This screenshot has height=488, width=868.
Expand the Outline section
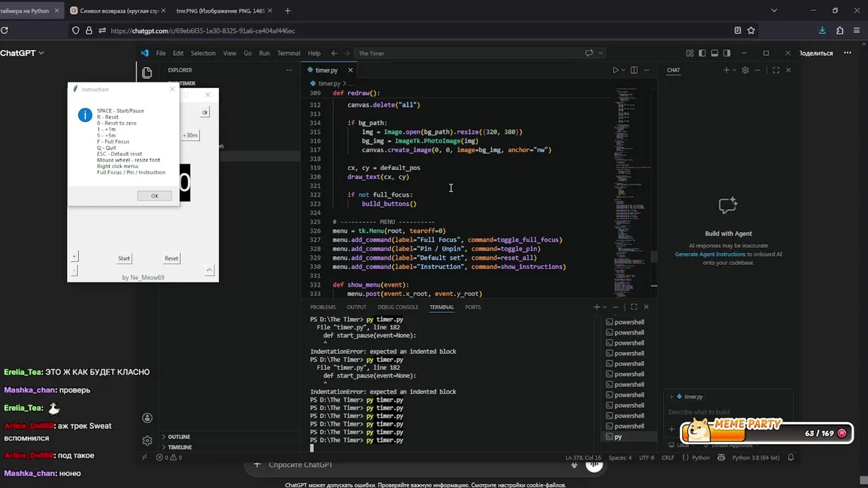click(179, 436)
